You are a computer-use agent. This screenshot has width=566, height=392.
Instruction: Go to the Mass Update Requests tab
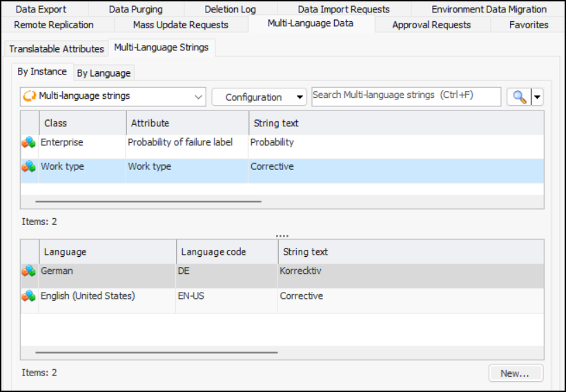(x=180, y=25)
